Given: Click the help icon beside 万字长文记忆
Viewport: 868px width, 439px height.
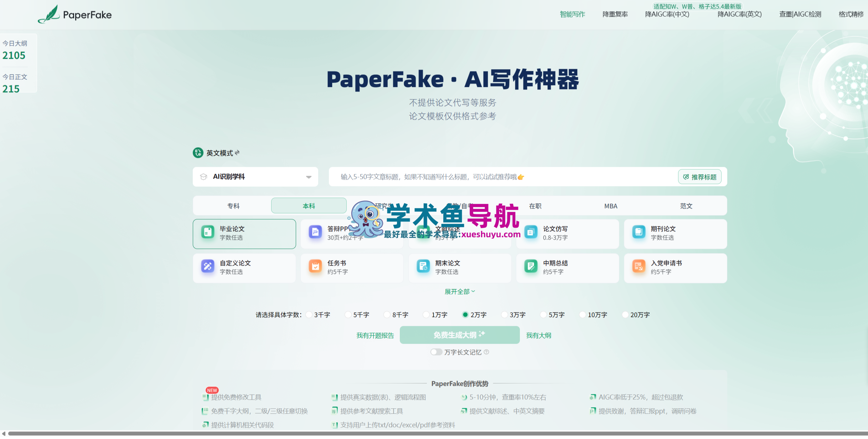Looking at the screenshot, I should [486, 352].
